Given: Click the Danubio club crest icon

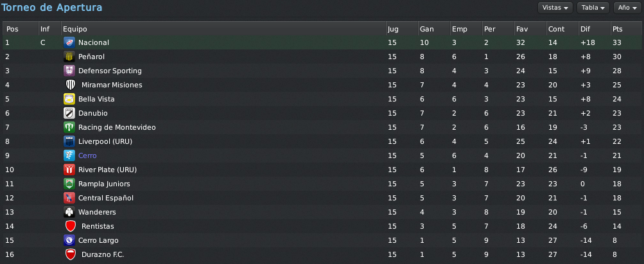Looking at the screenshot, I should click(69, 113).
